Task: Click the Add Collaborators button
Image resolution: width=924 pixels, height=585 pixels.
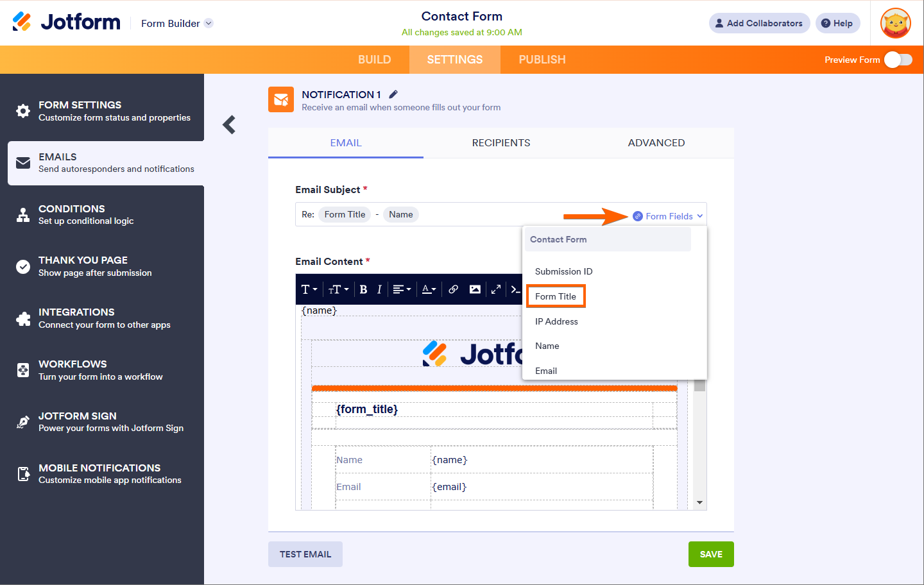Action: (760, 23)
